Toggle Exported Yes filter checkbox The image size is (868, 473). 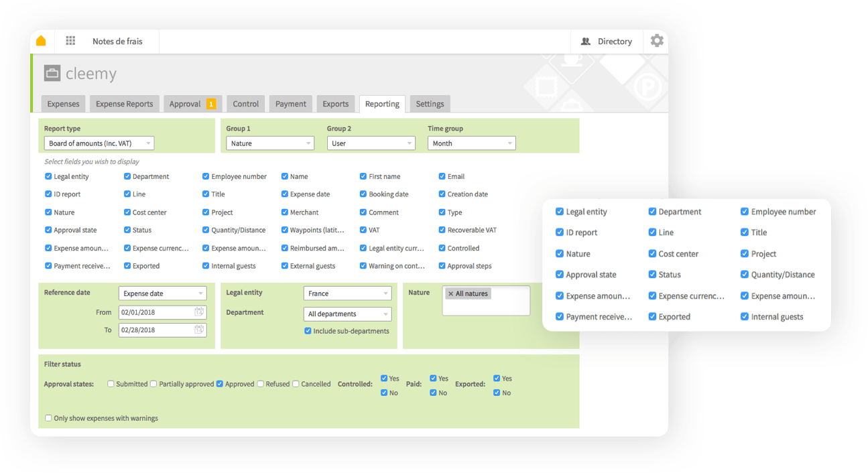click(497, 379)
